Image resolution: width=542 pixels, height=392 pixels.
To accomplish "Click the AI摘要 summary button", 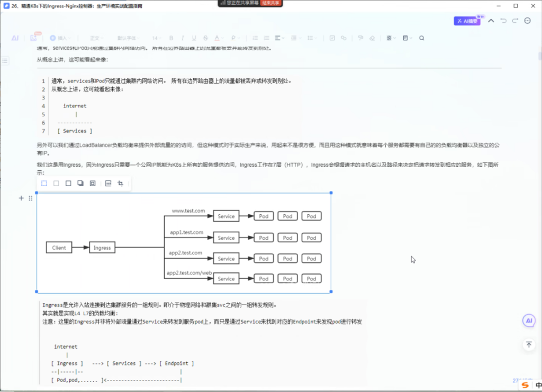I will pos(469,21).
